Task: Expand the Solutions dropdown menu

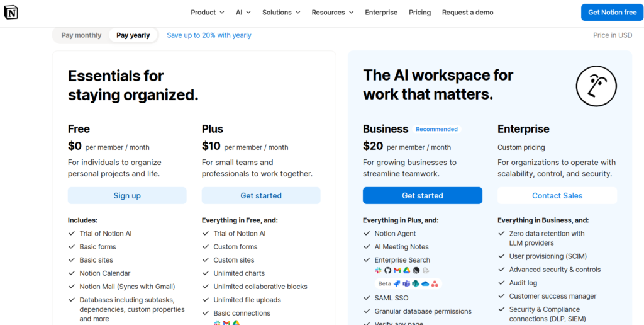Action: pos(281,13)
